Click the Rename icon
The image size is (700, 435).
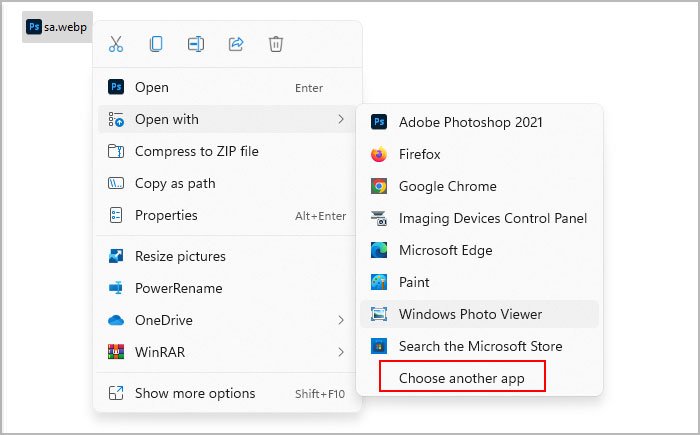point(196,44)
